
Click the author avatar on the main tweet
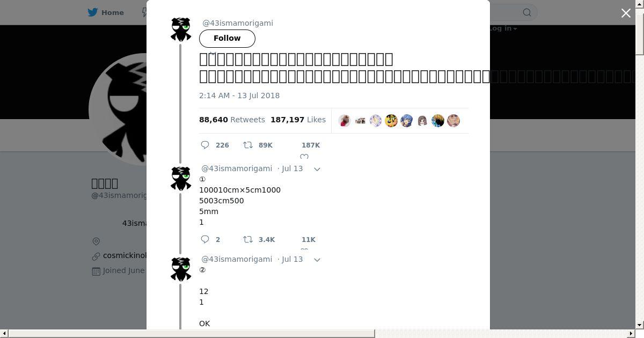pyautogui.click(x=181, y=30)
